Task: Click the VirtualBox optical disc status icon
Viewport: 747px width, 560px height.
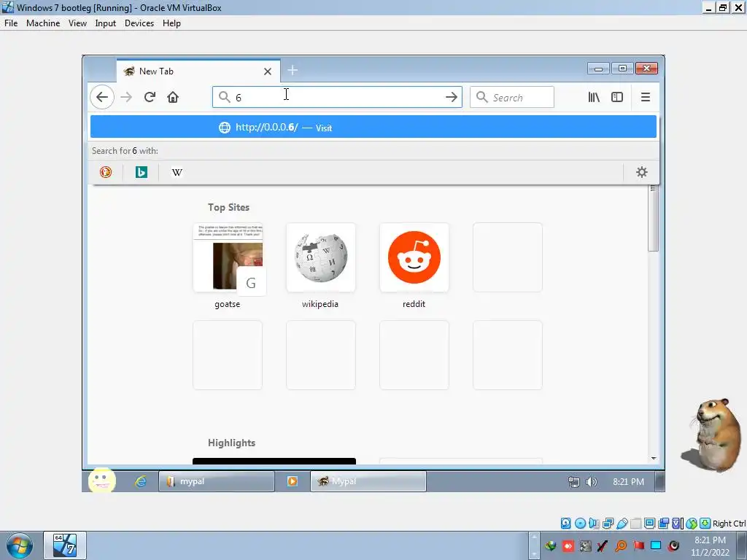Action: tap(580, 524)
